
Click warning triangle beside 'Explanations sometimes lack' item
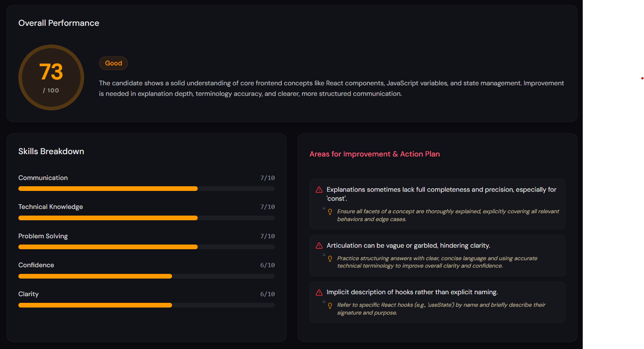319,190
